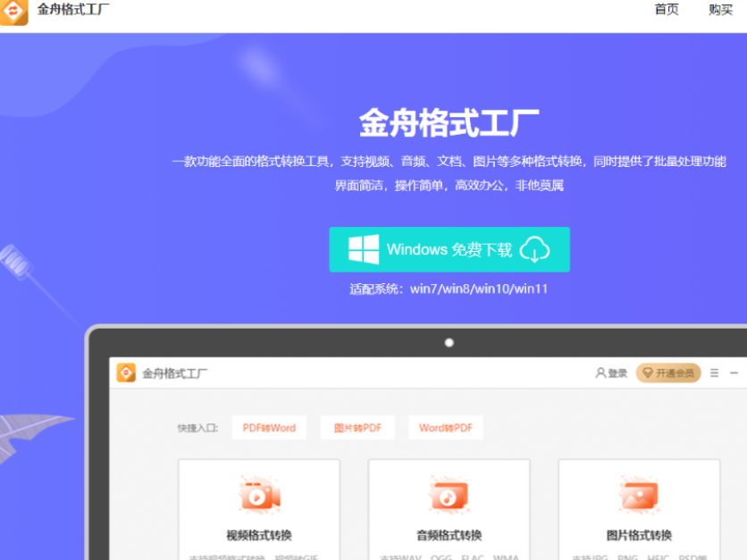Click the cloud download icon
The image size is (747, 560).
coord(534,249)
